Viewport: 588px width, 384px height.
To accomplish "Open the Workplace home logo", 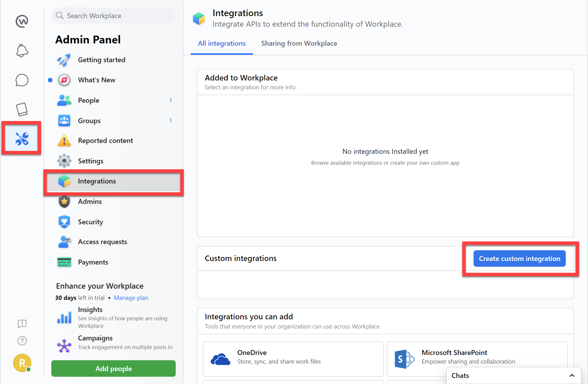I will (22, 21).
